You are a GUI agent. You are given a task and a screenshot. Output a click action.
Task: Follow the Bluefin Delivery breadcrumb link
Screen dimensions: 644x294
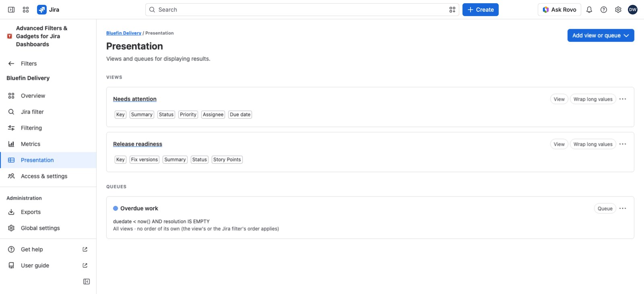pyautogui.click(x=124, y=33)
